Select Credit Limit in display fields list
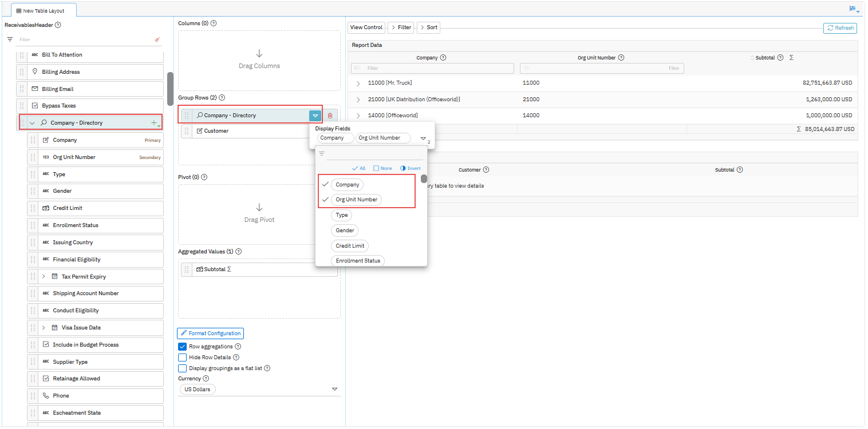This screenshot has height=429, width=868. tap(350, 245)
